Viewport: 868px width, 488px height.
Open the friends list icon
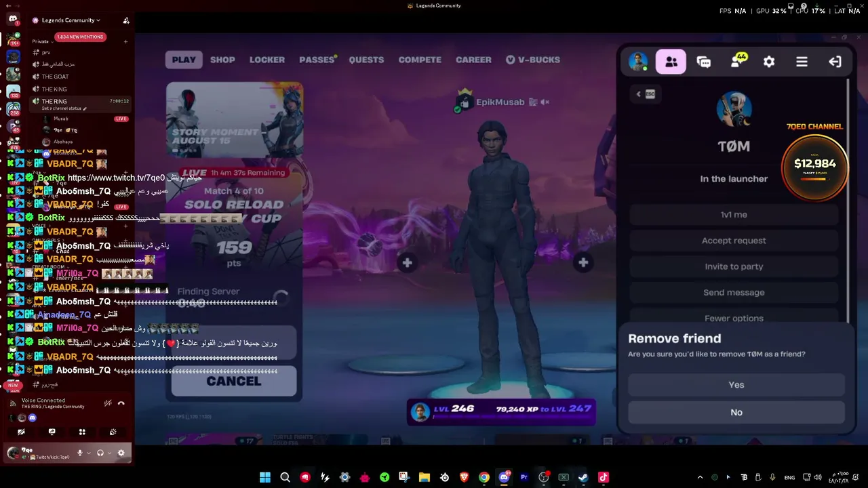click(x=671, y=62)
